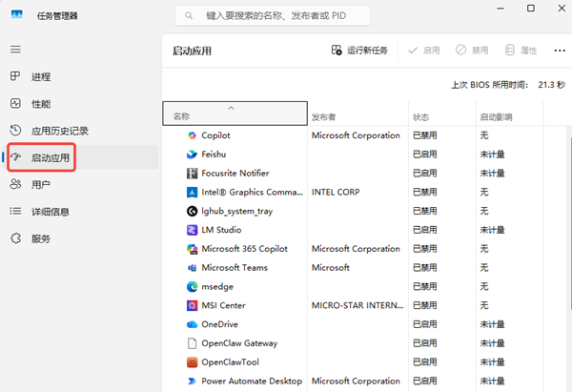Open the 进程 (Processes) page
Viewport: 572px width, 392px height.
(x=80, y=76)
